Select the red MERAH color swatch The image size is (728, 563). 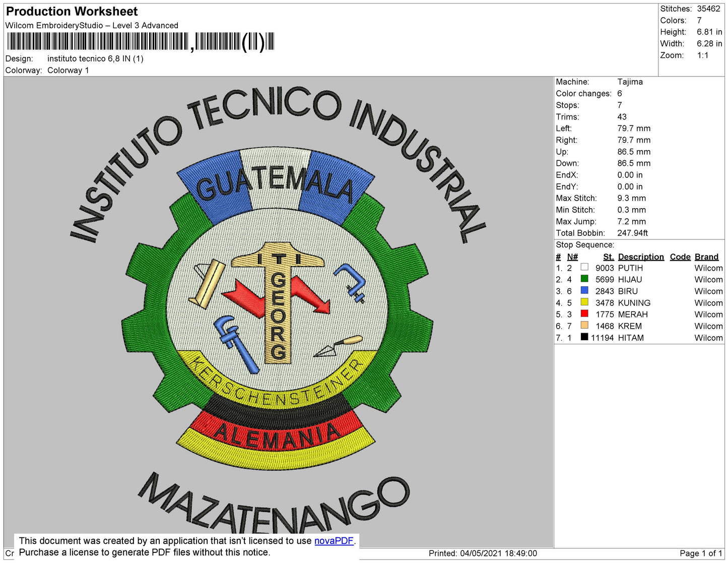pos(584,314)
